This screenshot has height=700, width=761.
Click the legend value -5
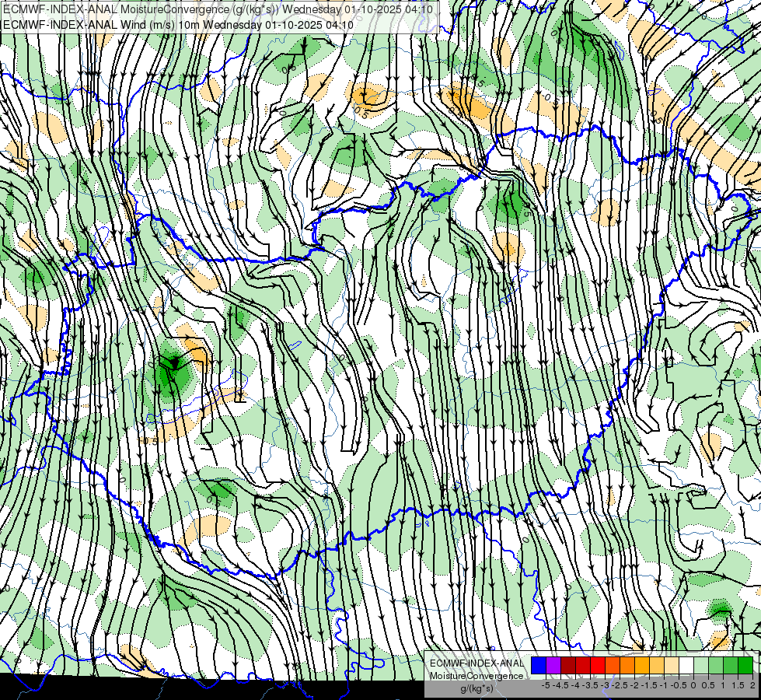pos(546,685)
